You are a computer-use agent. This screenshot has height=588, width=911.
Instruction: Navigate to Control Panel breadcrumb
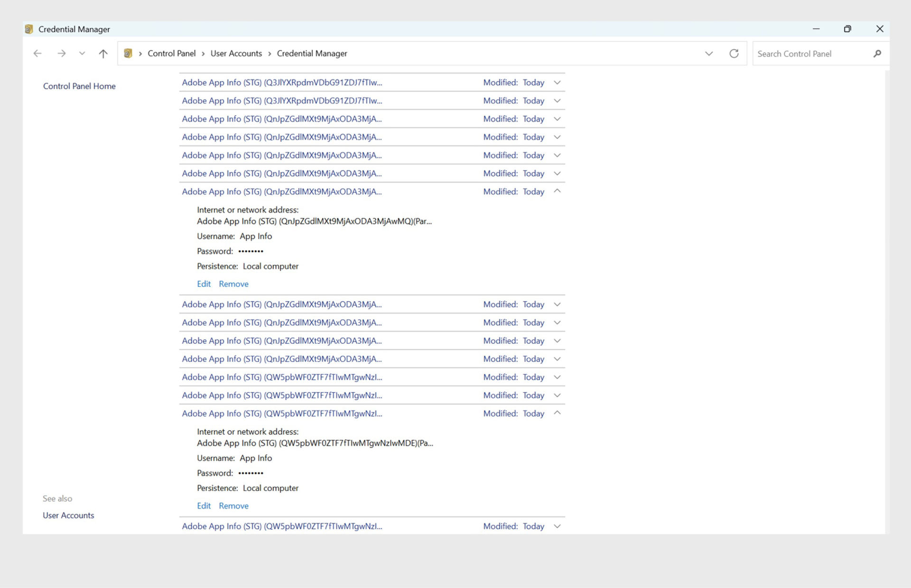172,54
